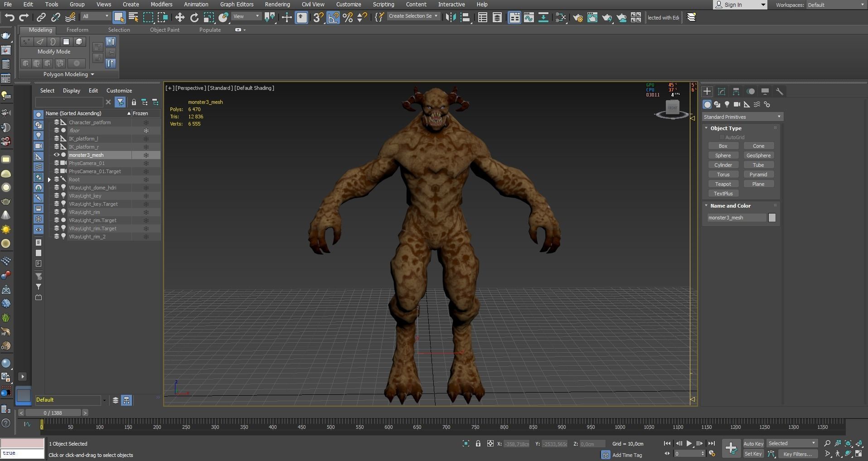This screenshot has height=461, width=868.
Task: Open the Sign In dropdown
Action: pos(740,5)
